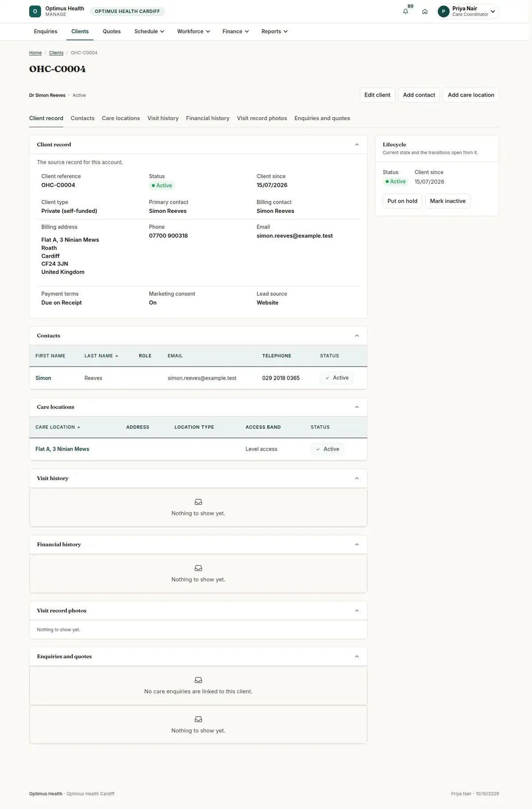Select the Client record tab
The height and width of the screenshot is (809, 532).
click(46, 118)
